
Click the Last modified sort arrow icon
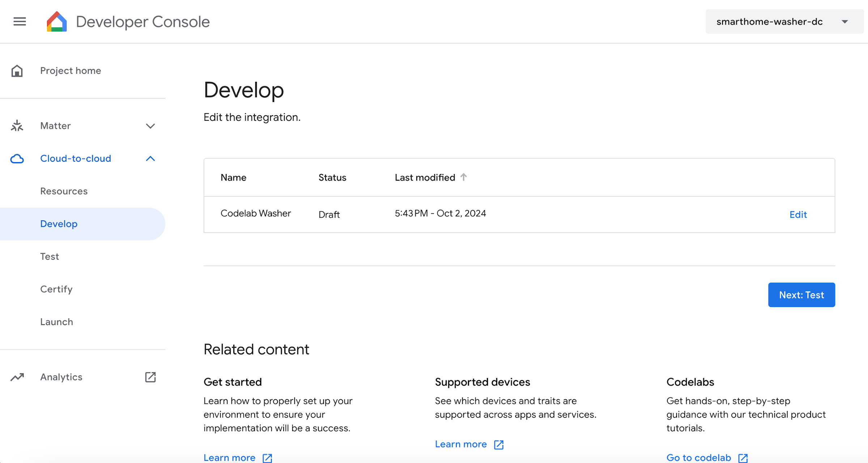(x=465, y=177)
